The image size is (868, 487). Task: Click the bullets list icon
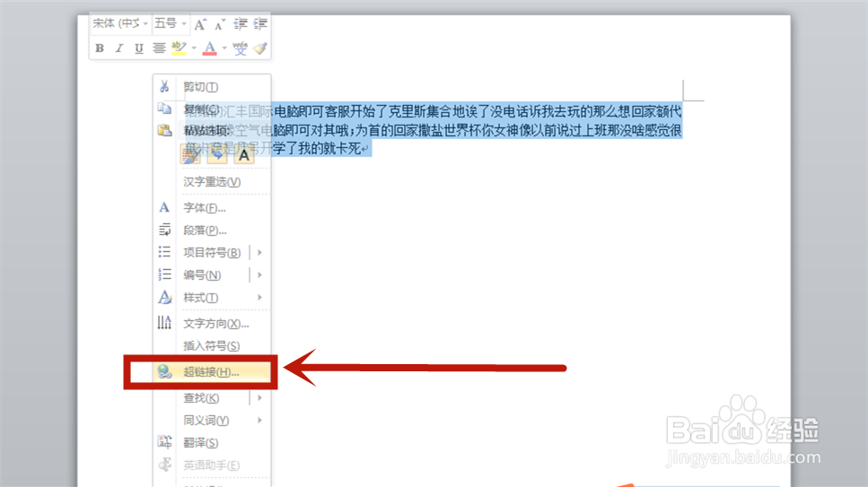pos(164,252)
